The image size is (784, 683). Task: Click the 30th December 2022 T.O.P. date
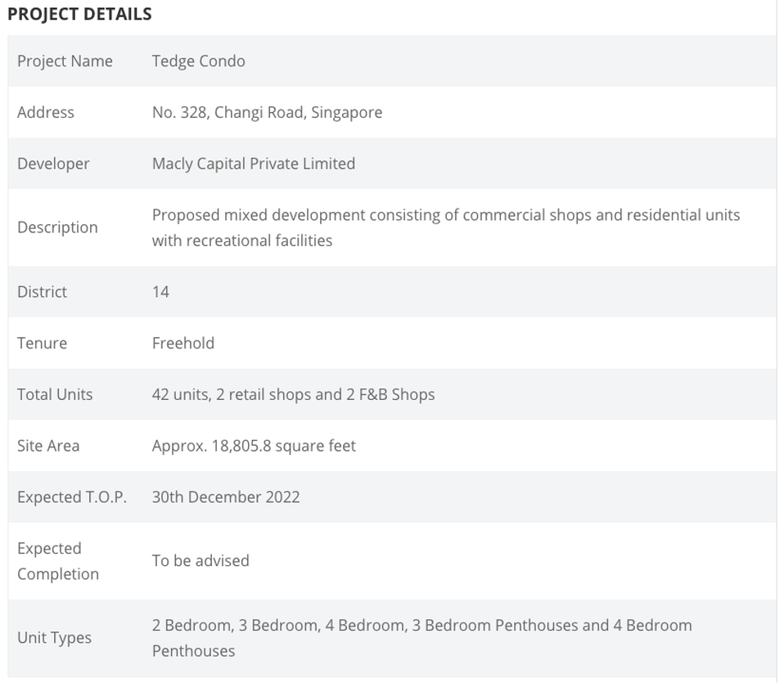[x=226, y=497]
